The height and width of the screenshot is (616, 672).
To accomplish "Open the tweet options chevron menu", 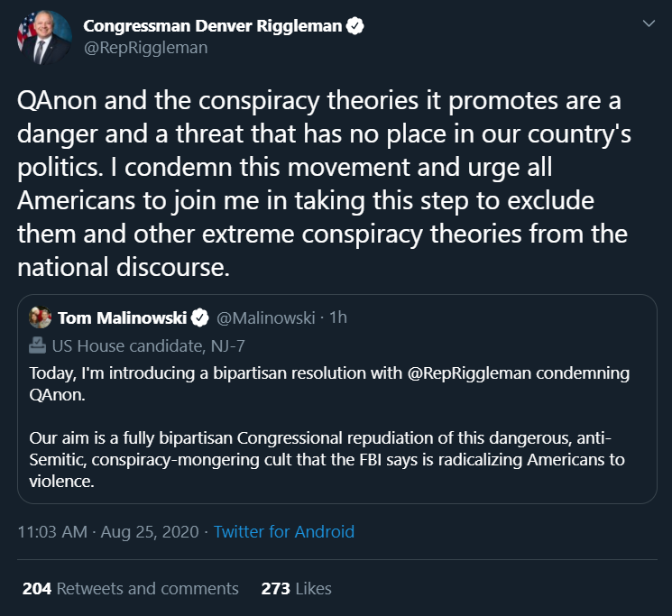I will click(648, 24).
